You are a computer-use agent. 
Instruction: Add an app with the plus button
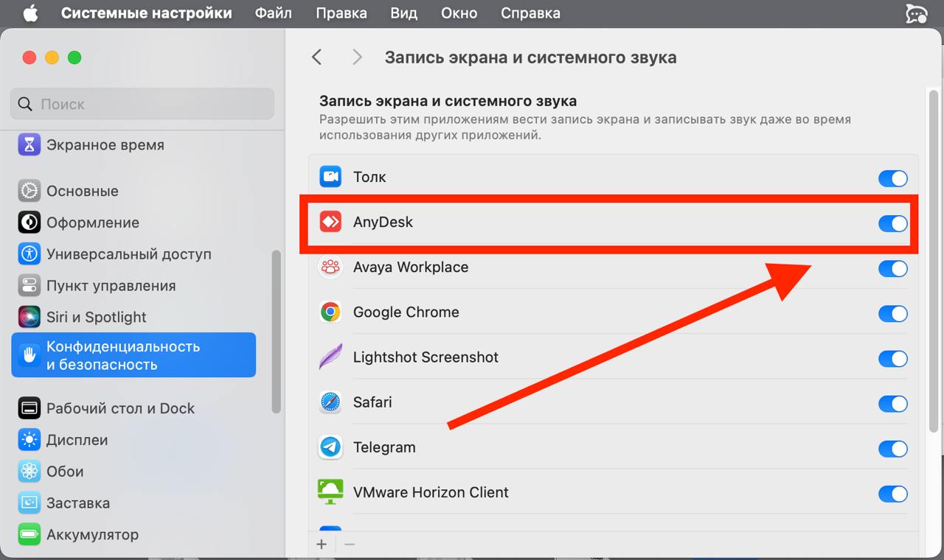coord(322,545)
